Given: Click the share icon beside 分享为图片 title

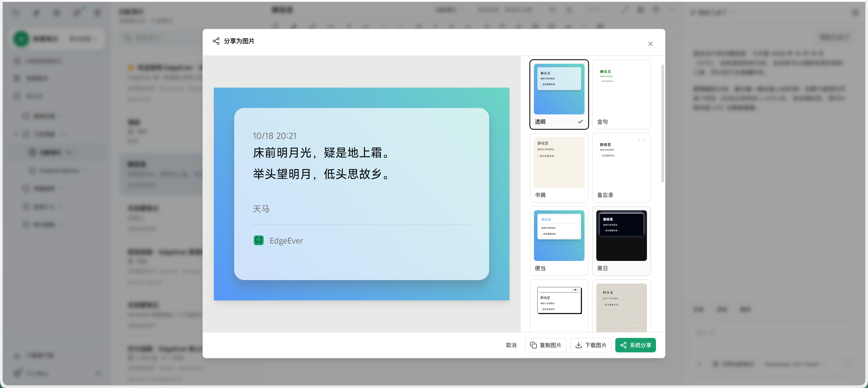Looking at the screenshot, I should (216, 41).
